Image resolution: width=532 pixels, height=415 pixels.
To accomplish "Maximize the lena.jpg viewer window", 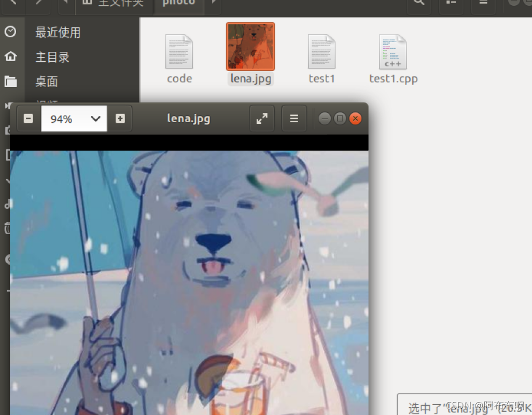I will click(x=340, y=119).
